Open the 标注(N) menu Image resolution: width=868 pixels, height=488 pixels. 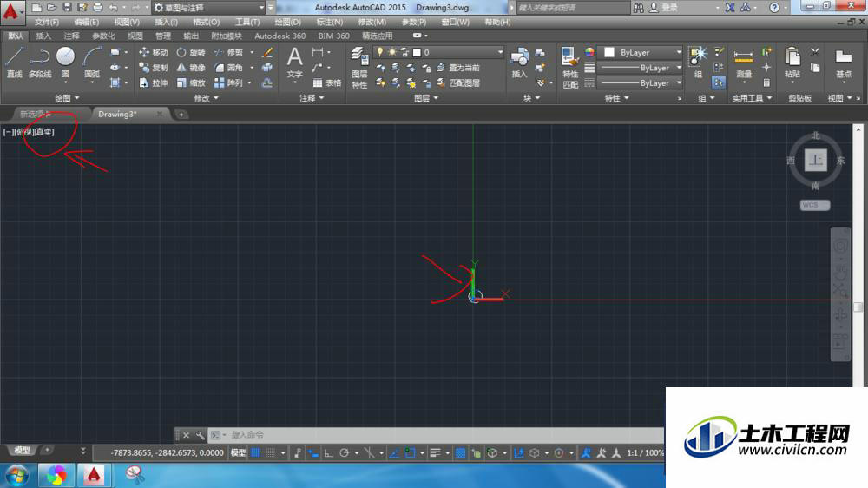point(329,23)
